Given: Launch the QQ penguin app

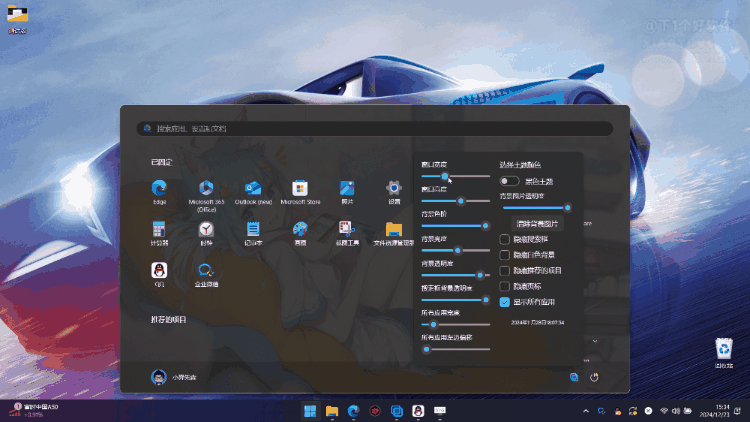Looking at the screenshot, I should pos(159,270).
